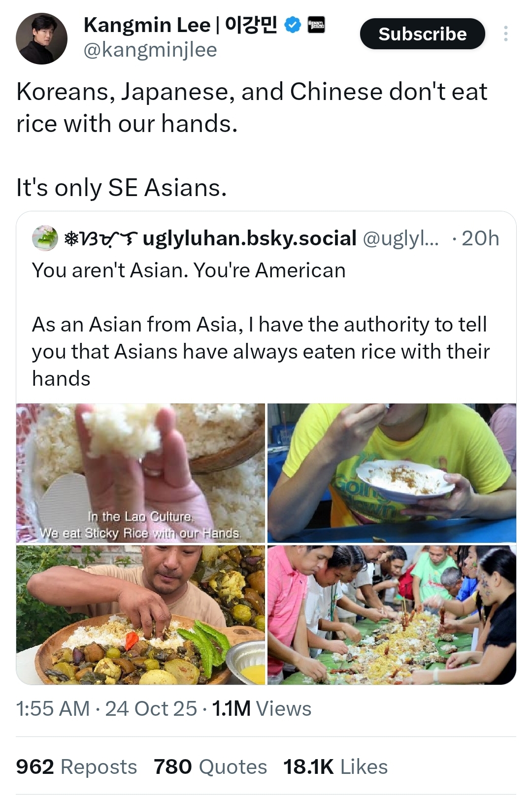532x799 pixels.
Task: Open the Lao sticky rice image
Action: pyautogui.click(x=140, y=473)
